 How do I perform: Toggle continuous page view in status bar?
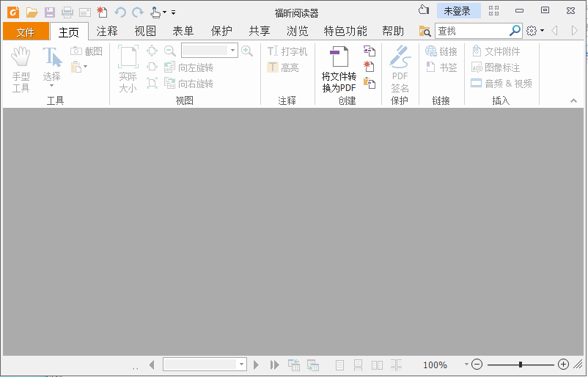coord(358,365)
